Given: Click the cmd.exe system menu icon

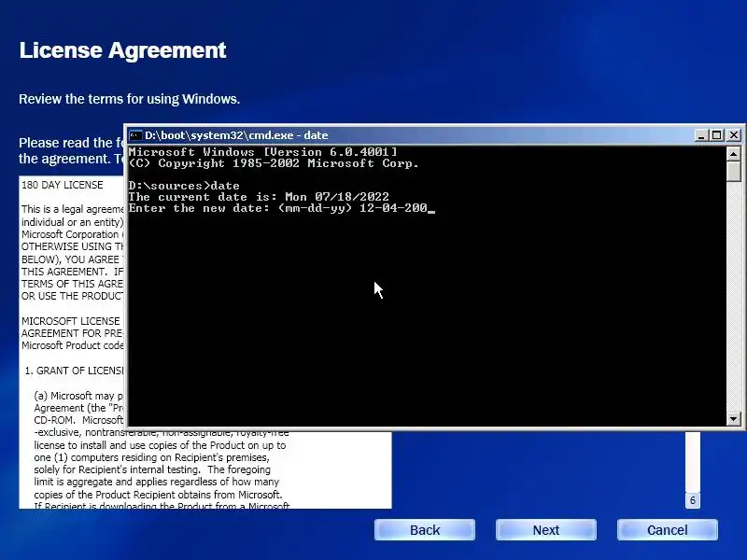Looking at the screenshot, I should click(x=135, y=135).
